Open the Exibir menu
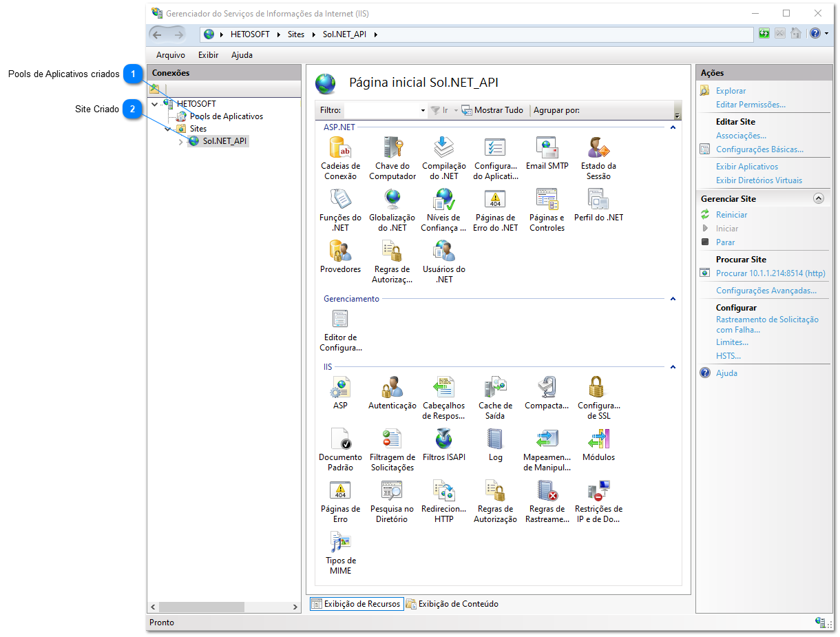840x637 pixels. tap(208, 54)
